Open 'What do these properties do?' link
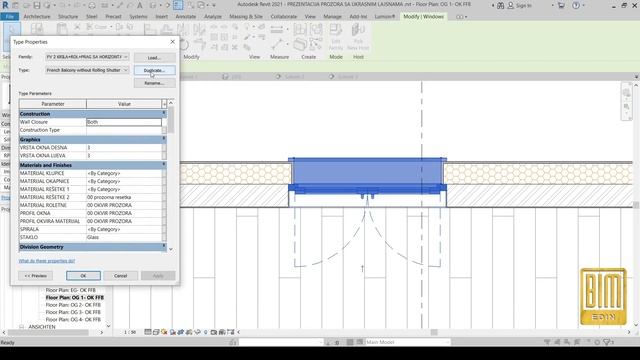This screenshot has width=640, height=360. pyautogui.click(x=47, y=260)
